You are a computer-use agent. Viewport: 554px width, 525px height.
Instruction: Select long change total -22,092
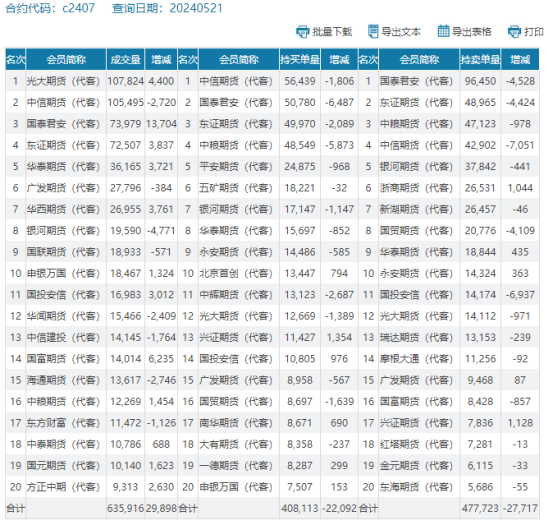(339, 508)
